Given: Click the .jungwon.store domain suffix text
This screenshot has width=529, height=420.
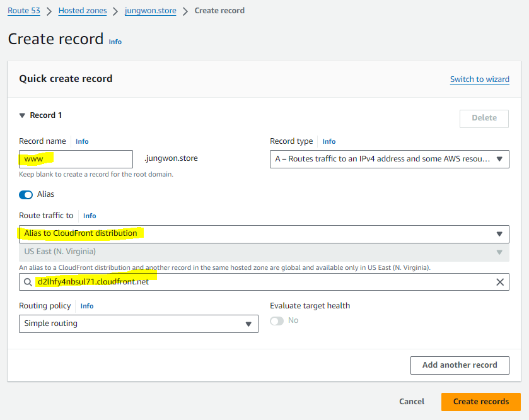Looking at the screenshot, I should (171, 158).
